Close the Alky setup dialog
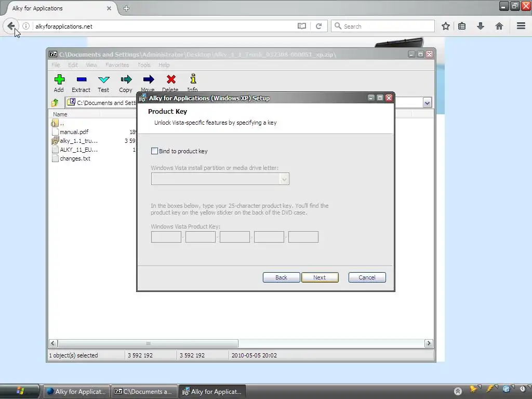 click(x=389, y=98)
